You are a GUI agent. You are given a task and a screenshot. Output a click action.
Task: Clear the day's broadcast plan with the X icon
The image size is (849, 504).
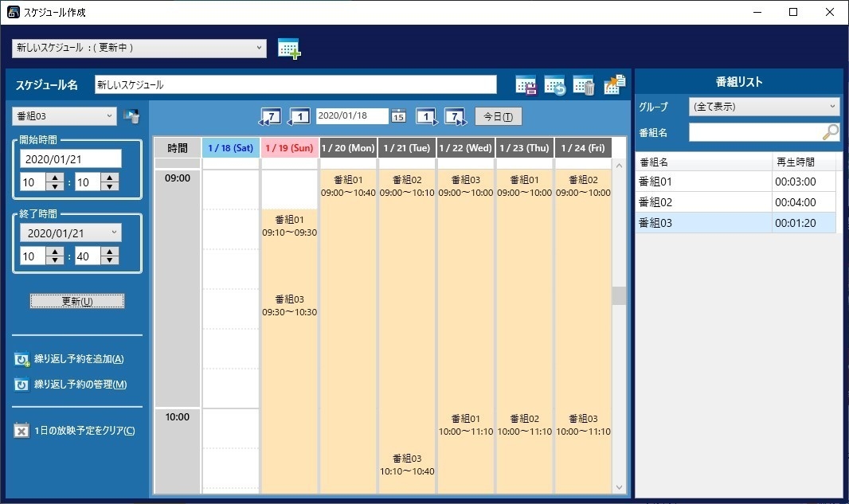[x=22, y=430]
